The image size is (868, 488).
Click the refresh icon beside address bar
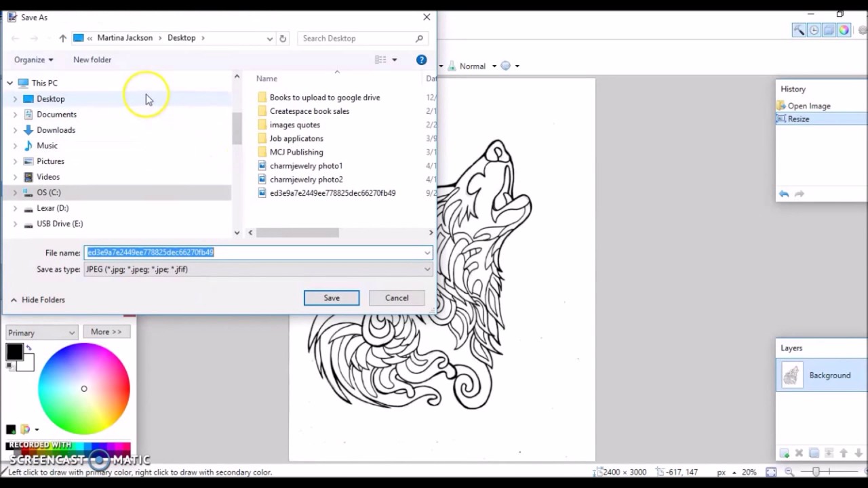283,39
